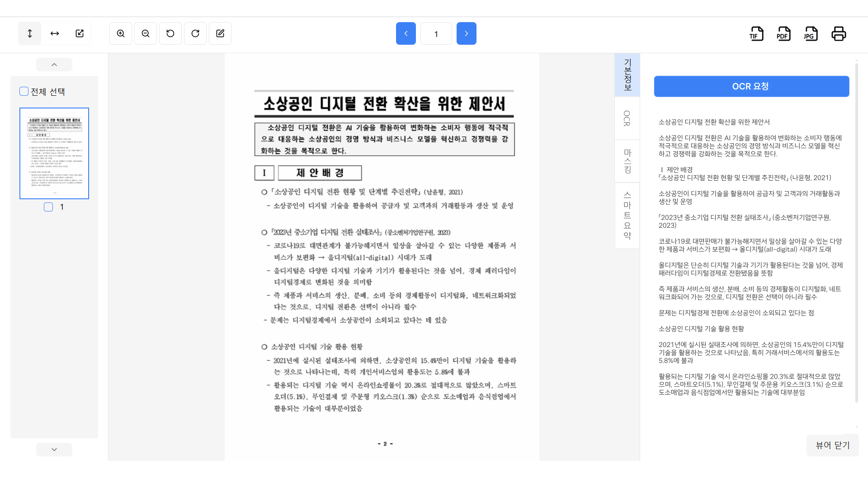Click the fit-to-height vertical arrow icon
Viewport: 868px width, 488px height.
point(30,33)
